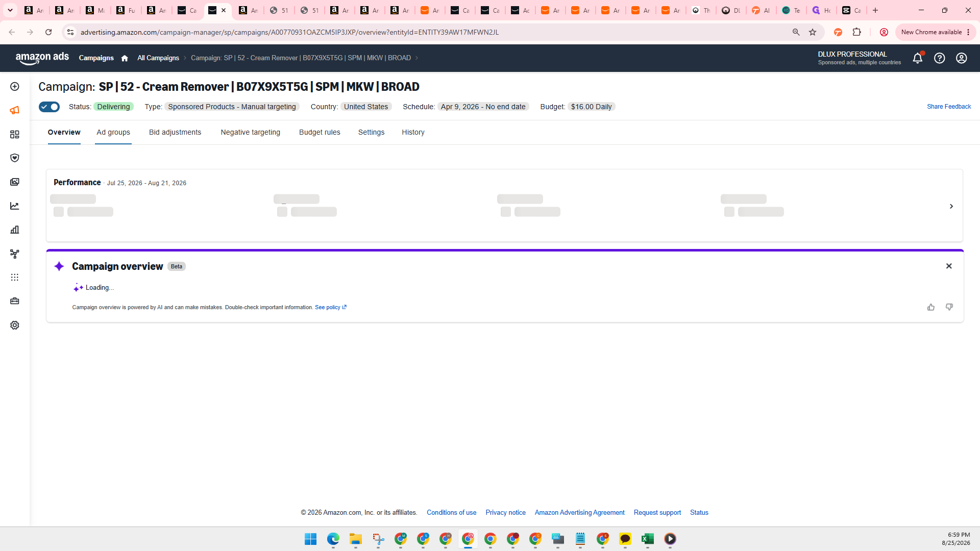
Task: Open the notifications bell
Action: [x=918, y=58]
